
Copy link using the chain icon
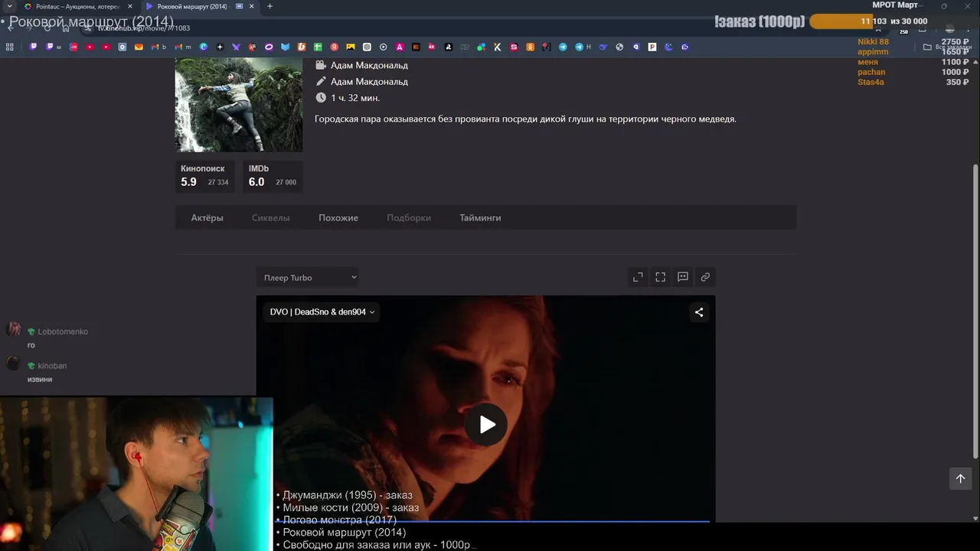click(x=705, y=277)
